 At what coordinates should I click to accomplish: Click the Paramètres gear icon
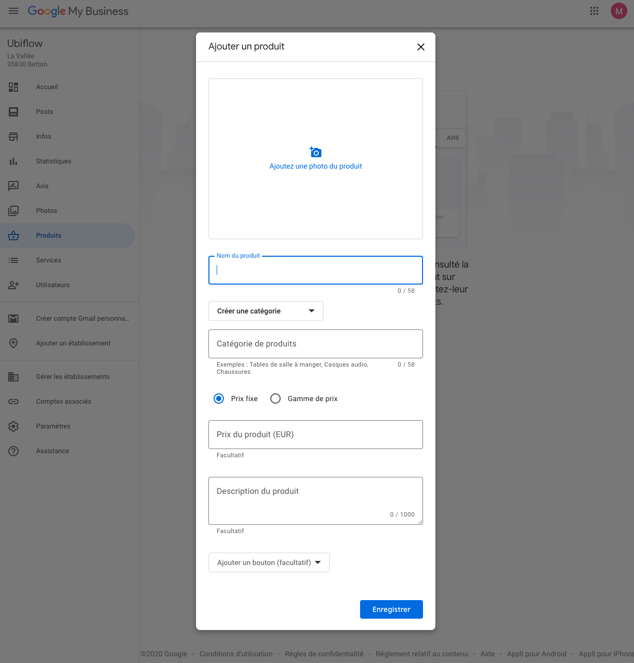[x=14, y=426]
